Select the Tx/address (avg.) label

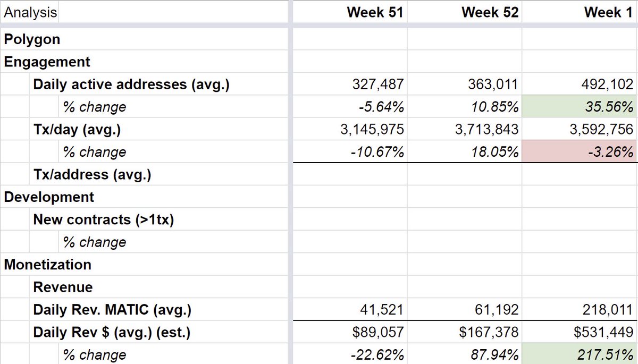(92, 175)
